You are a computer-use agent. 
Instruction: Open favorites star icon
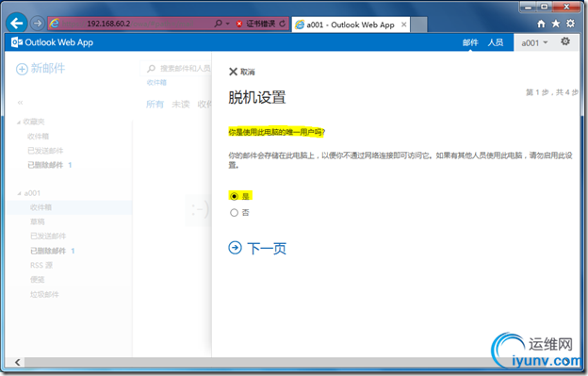556,24
